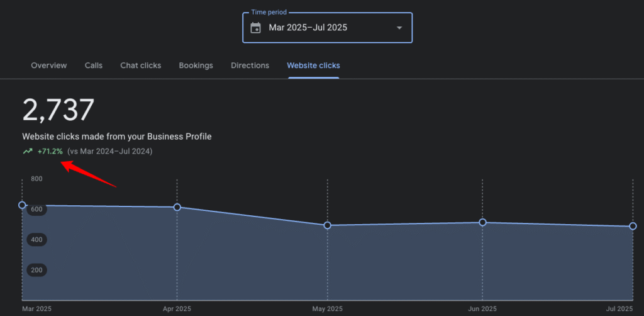Open the Calls tab
Screen dimensions: 644x316
tap(94, 65)
